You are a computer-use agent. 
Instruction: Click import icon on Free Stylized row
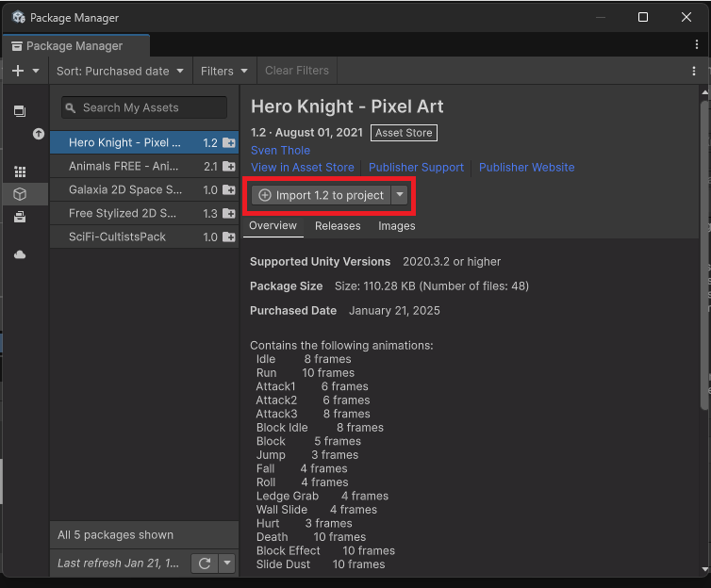pyautogui.click(x=229, y=213)
